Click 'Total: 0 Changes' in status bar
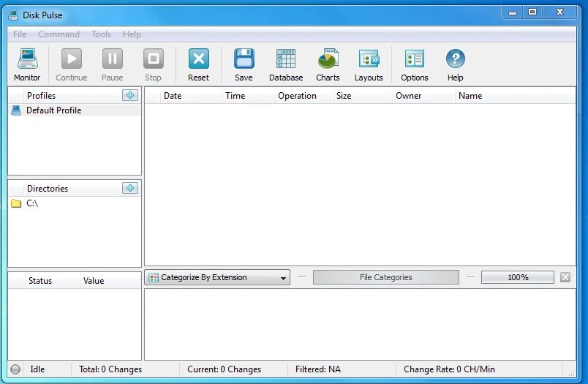The width and height of the screenshot is (588, 384). pyautogui.click(x=110, y=369)
